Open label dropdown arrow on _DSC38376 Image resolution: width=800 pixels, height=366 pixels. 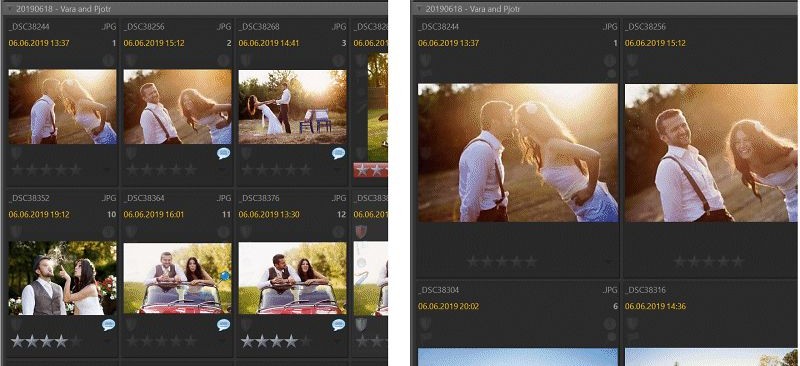pos(337,341)
